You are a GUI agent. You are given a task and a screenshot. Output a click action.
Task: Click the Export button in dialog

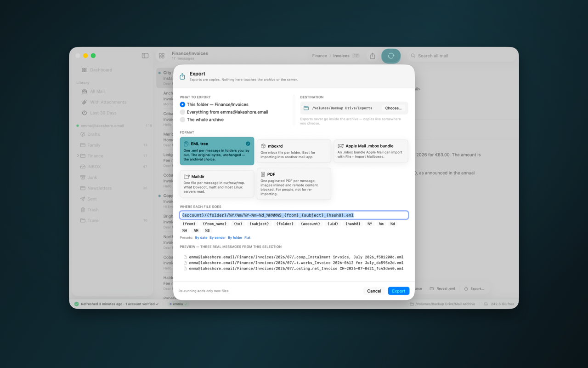(x=398, y=291)
